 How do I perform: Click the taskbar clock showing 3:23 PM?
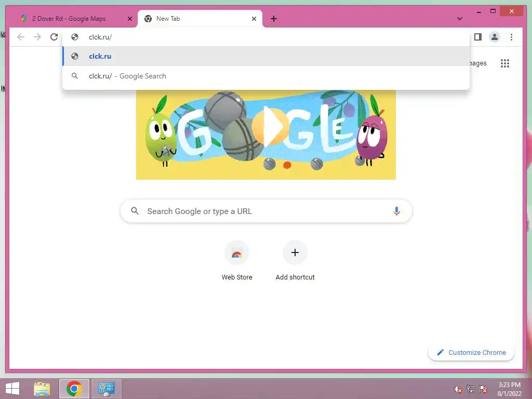(x=509, y=389)
